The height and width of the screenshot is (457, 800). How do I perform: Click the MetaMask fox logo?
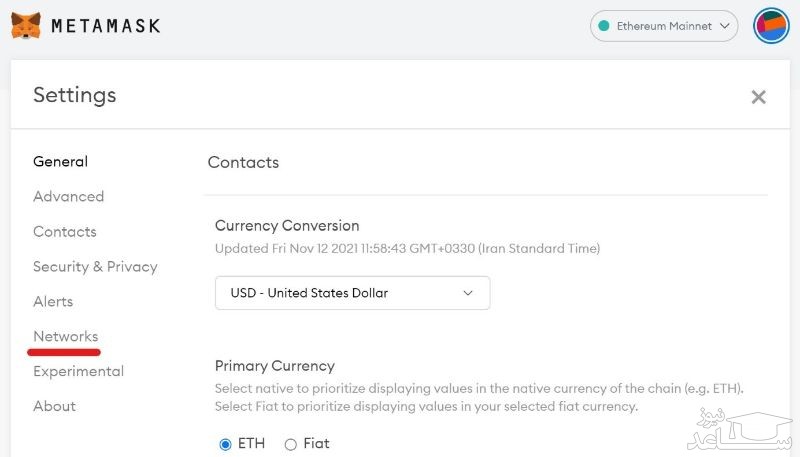pyautogui.click(x=26, y=25)
